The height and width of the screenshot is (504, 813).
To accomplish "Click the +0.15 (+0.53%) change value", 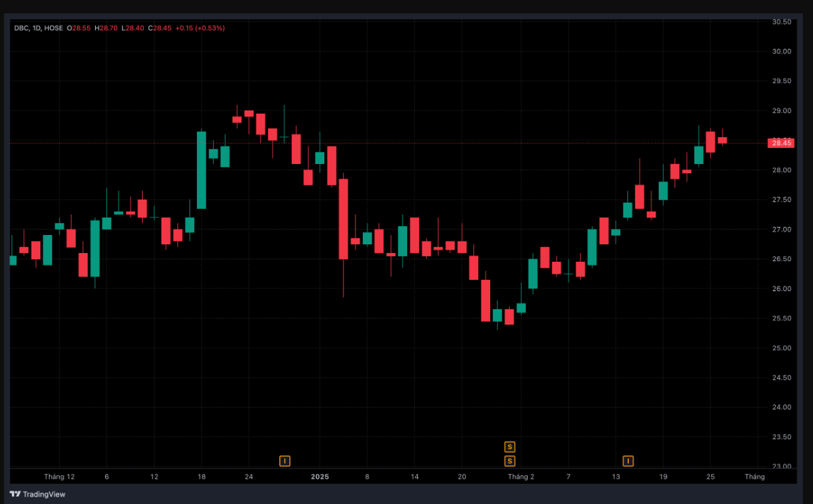I will coord(200,28).
